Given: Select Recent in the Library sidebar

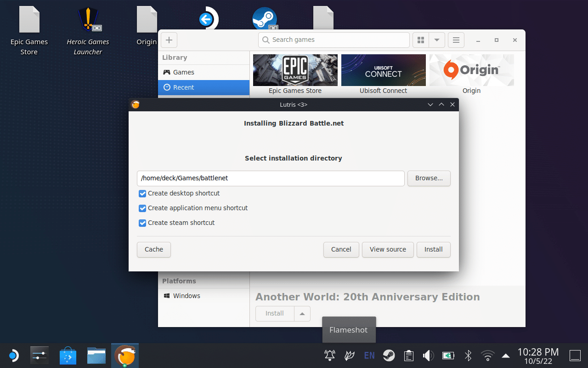Looking at the screenshot, I should [x=204, y=87].
